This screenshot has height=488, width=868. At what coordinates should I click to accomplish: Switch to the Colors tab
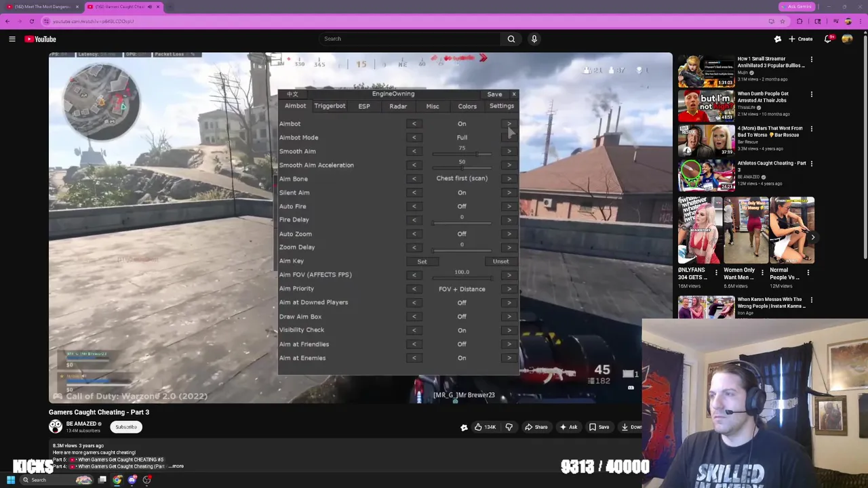click(x=467, y=106)
